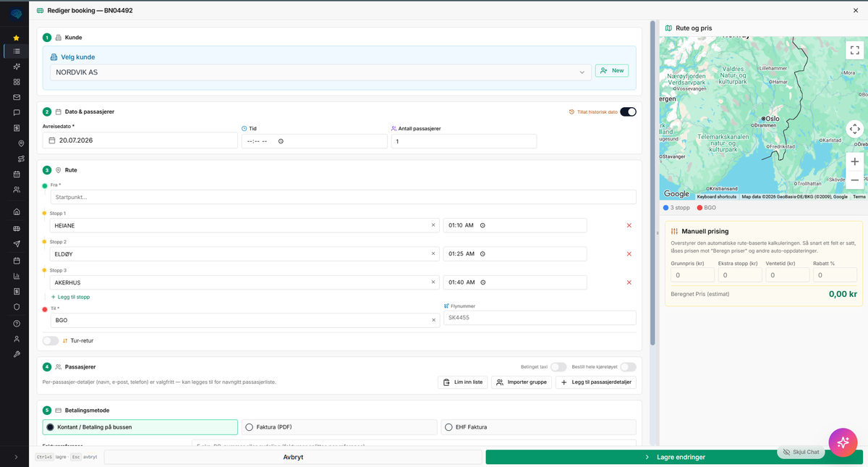Screen dimensions: 868x467
Task: Click the Ventetid (kr) field
Action: (x=788, y=275)
